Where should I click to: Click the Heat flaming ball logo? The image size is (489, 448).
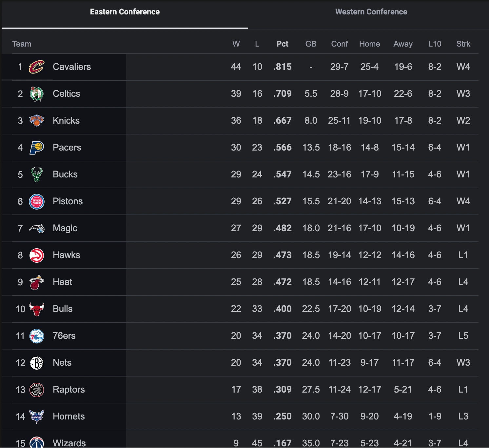tap(36, 282)
